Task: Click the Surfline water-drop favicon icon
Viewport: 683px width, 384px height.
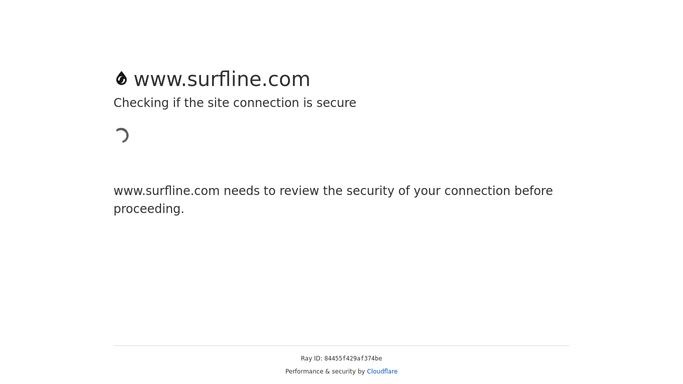Action: coord(121,78)
